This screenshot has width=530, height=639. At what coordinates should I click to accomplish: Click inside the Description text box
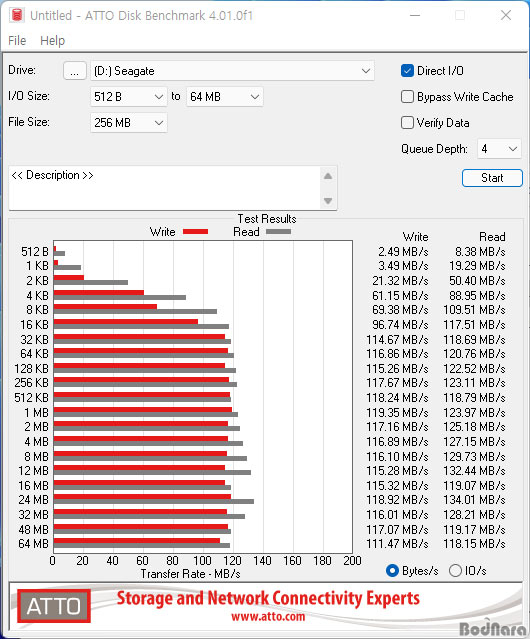165,188
